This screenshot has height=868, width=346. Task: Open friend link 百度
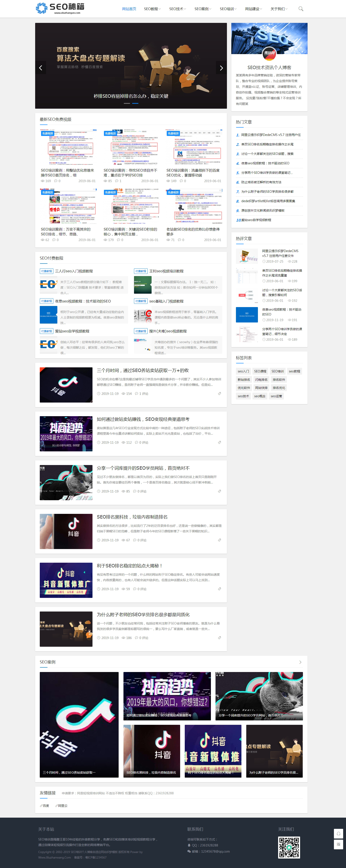coord(44,806)
